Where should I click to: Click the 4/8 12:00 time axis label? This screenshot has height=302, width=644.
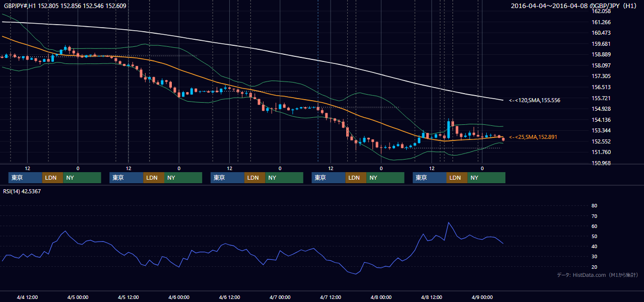(432, 297)
